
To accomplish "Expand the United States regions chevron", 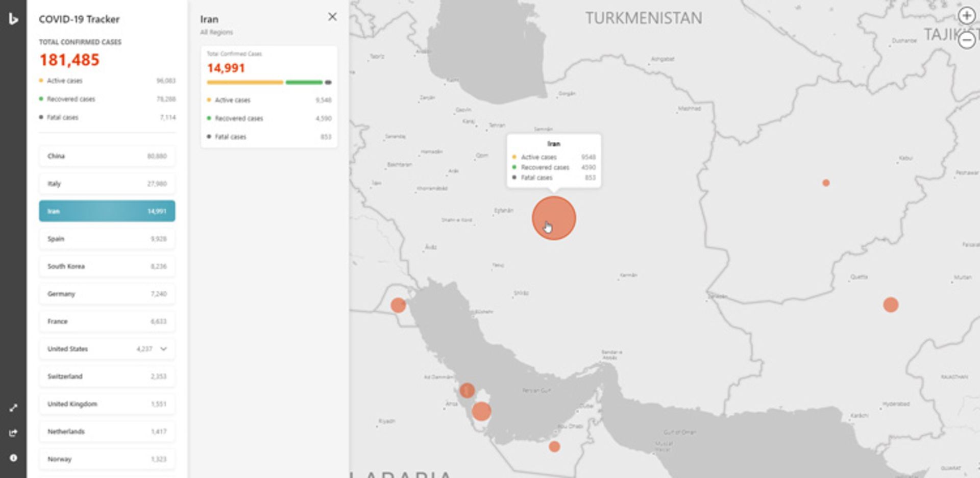I will 164,349.
